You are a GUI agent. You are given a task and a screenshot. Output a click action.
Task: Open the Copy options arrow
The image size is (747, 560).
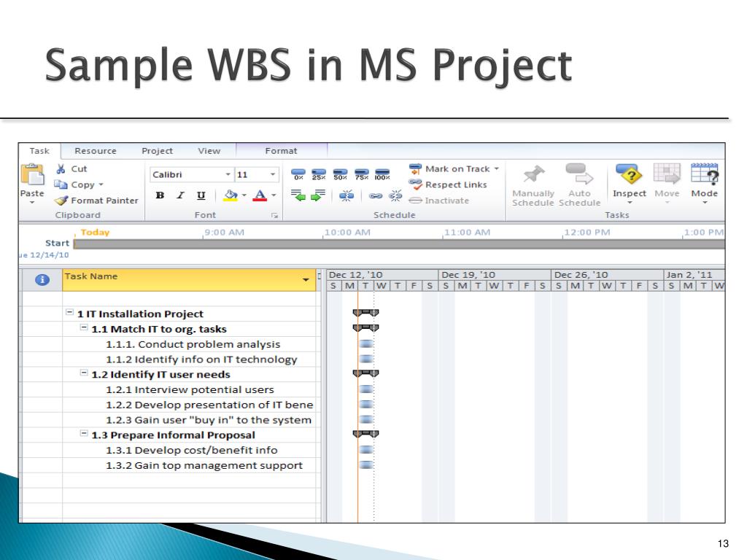click(101, 184)
